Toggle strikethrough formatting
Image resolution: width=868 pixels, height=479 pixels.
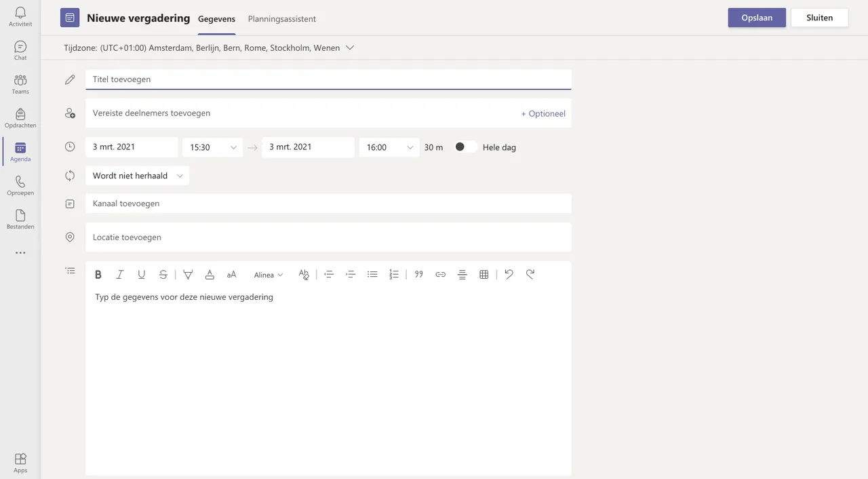pyautogui.click(x=163, y=275)
